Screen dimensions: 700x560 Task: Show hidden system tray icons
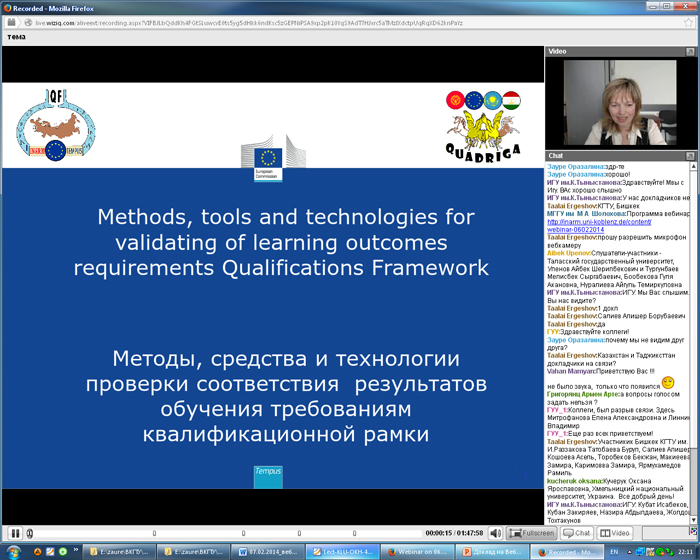click(629, 552)
